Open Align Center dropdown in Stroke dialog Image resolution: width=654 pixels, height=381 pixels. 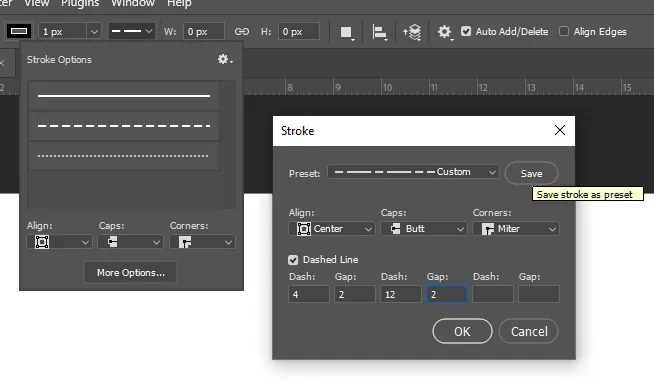coord(332,229)
